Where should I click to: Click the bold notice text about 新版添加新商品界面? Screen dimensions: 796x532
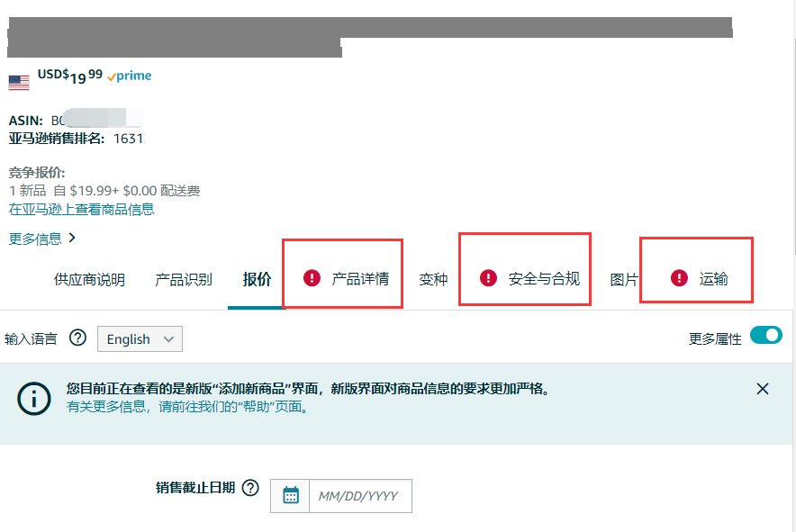pyautogui.click(x=309, y=389)
